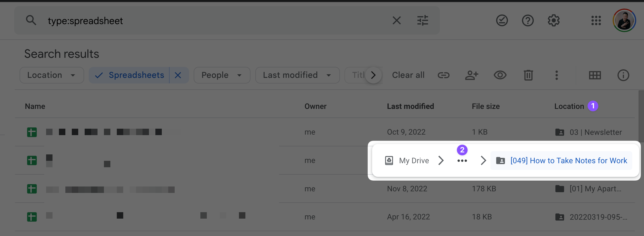
Task: Open the three-dot more actions menu
Action: click(x=556, y=75)
